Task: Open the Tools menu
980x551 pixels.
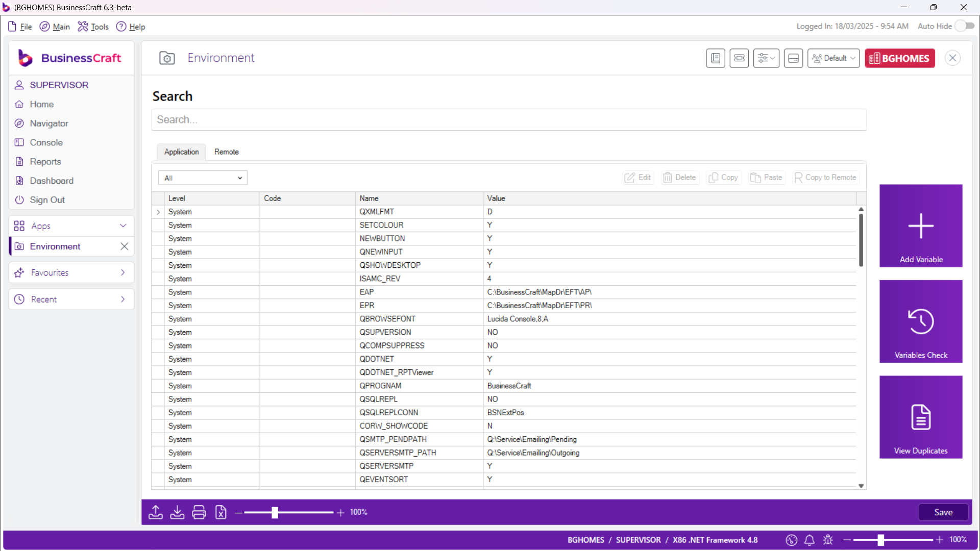Action: [93, 27]
